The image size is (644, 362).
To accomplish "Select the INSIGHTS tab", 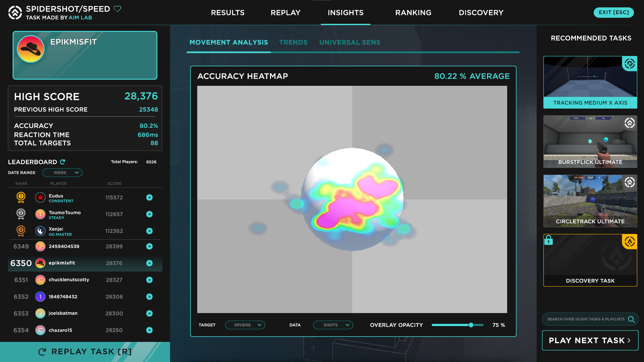I will [x=345, y=13].
